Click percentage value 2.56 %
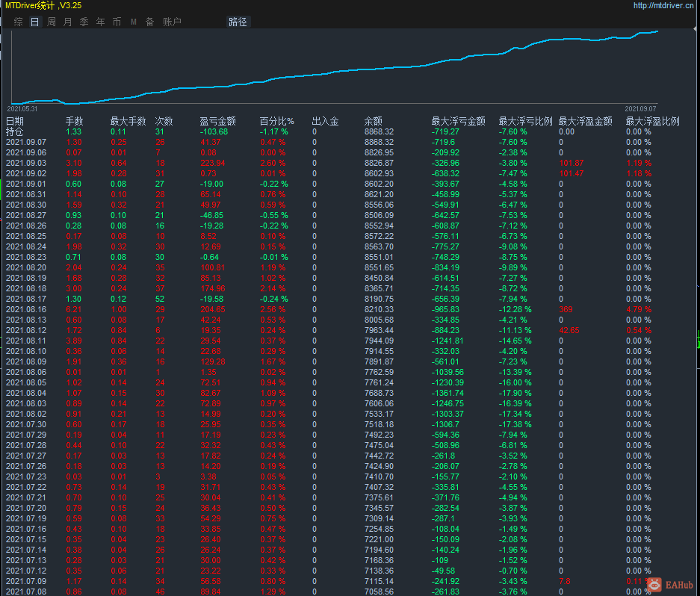 (x=273, y=309)
